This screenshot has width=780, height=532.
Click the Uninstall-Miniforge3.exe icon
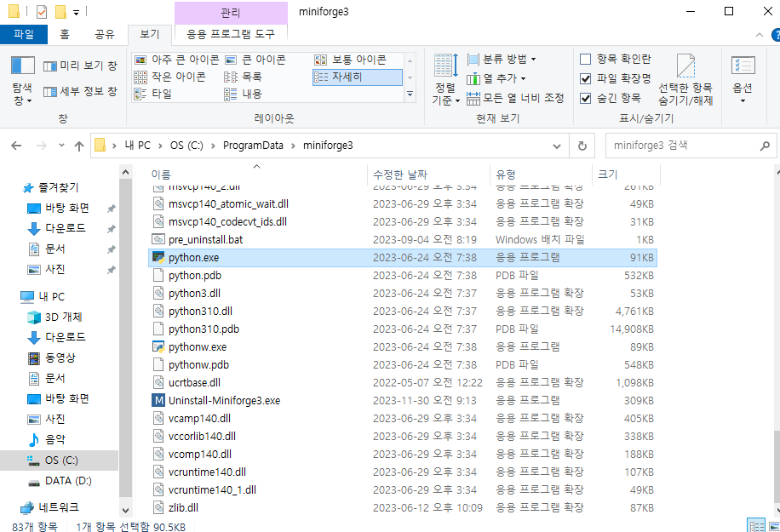coord(158,401)
